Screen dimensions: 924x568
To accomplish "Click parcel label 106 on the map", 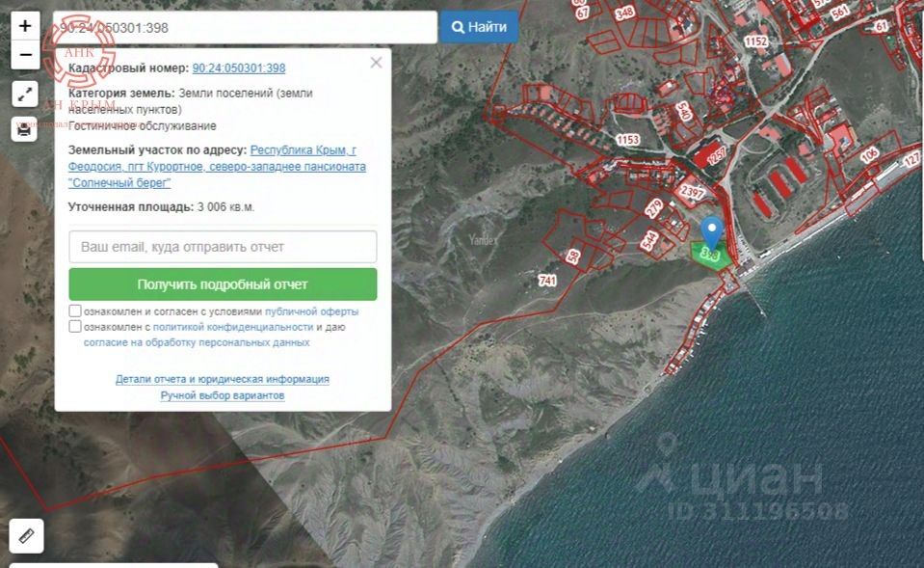I will (869, 155).
